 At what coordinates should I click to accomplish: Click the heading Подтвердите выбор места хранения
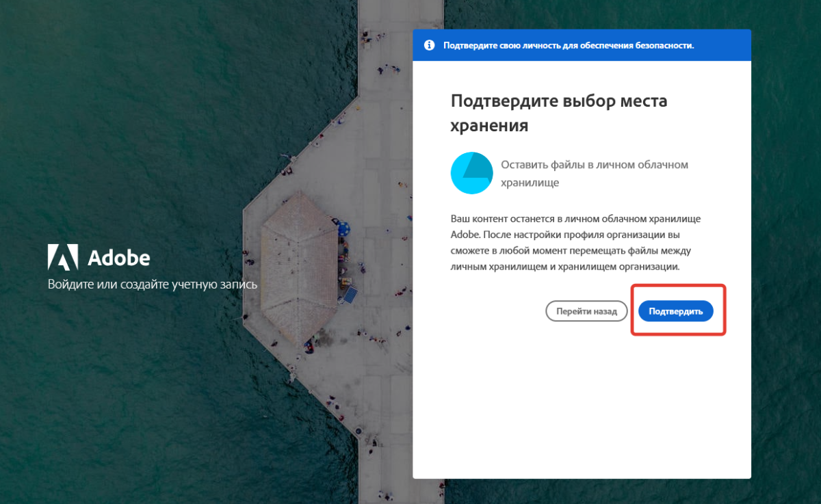pos(559,114)
